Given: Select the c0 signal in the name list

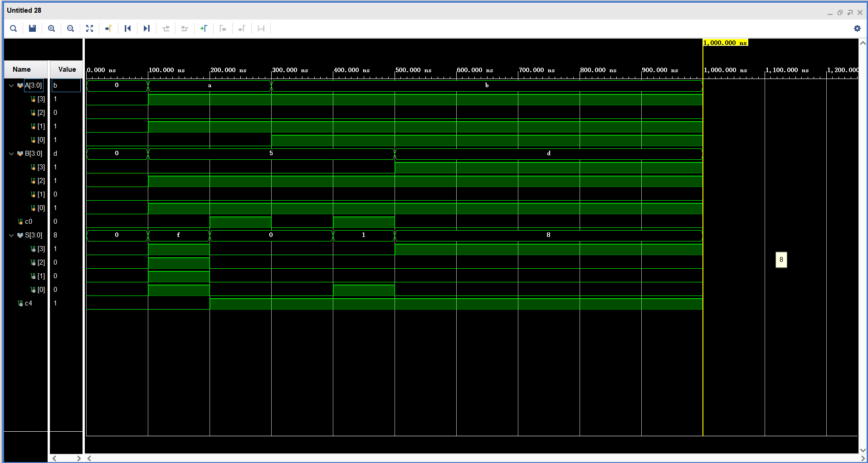Looking at the screenshot, I should coord(29,221).
